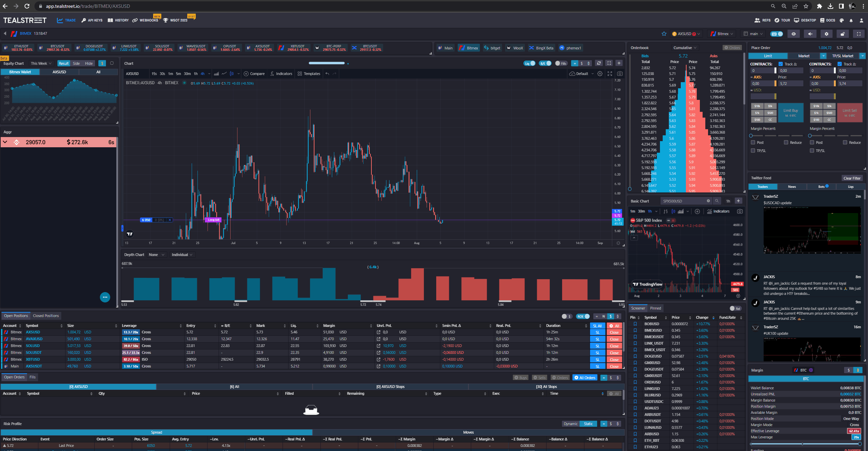Open Cumulative orderbook mode dropdown
This screenshot has width=868, height=451.
point(685,48)
